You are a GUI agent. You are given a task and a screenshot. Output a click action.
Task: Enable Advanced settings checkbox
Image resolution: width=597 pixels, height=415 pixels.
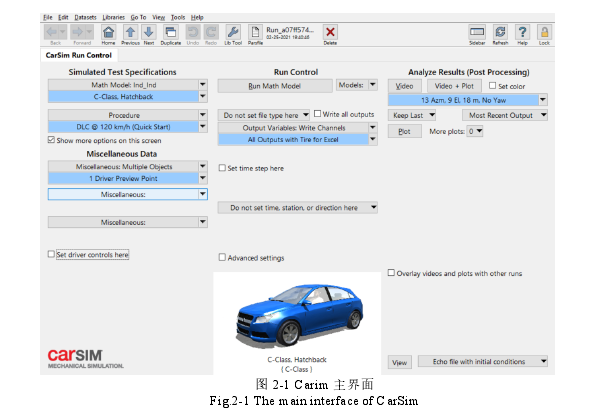pyautogui.click(x=222, y=257)
